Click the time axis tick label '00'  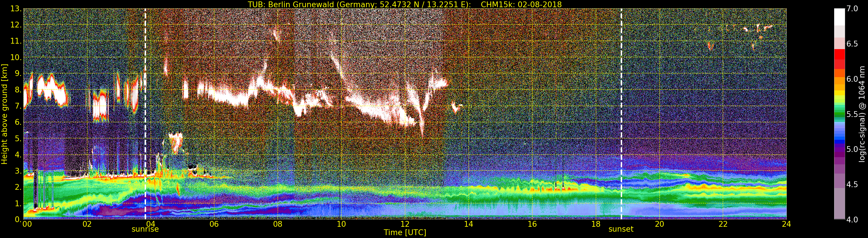click(x=27, y=224)
